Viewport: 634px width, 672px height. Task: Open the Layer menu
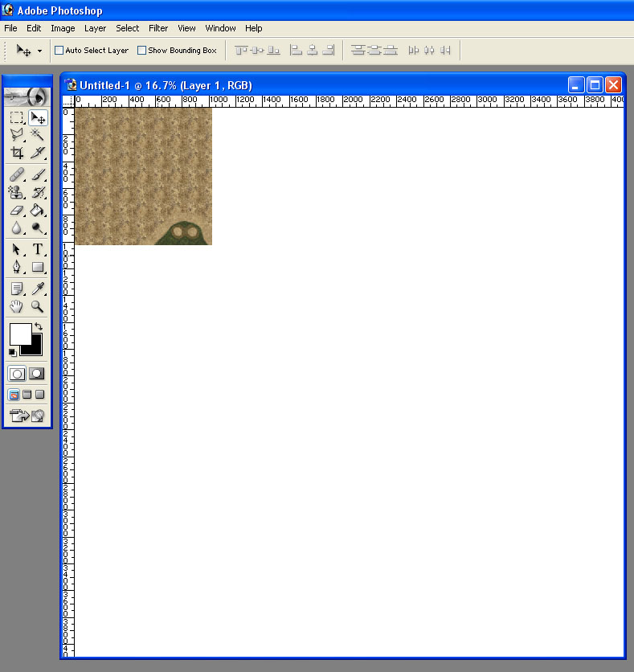[95, 28]
